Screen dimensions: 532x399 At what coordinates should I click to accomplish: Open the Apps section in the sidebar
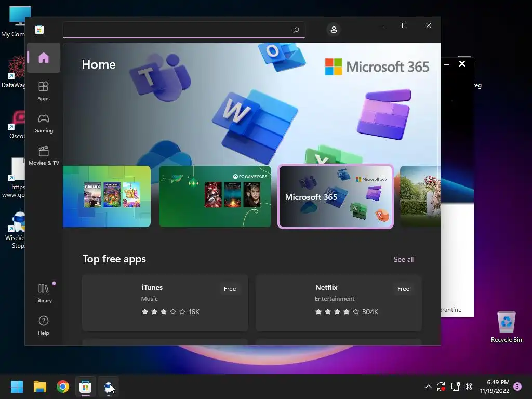[44, 91]
